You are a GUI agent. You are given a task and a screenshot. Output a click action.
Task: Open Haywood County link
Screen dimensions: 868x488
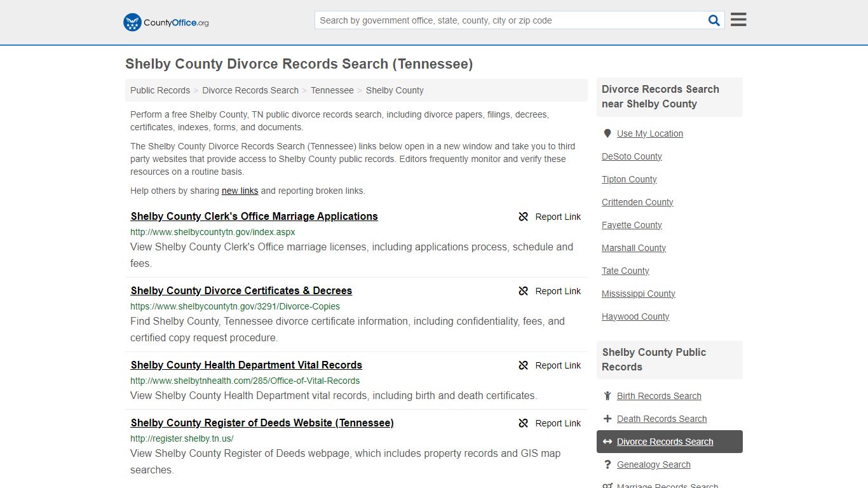point(635,316)
